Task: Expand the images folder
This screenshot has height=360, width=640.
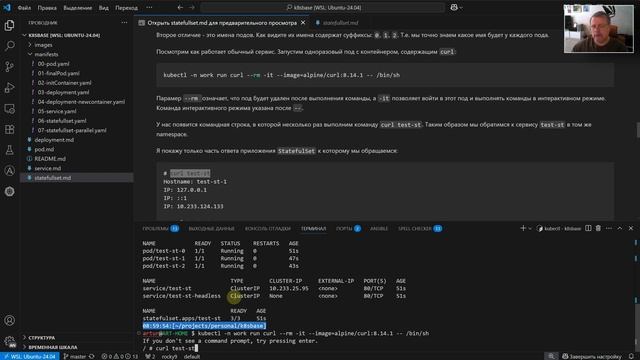Action: pyautogui.click(x=30, y=45)
